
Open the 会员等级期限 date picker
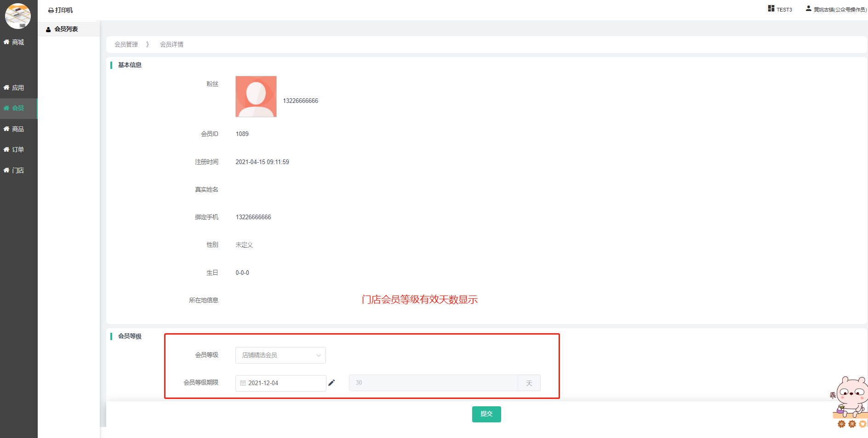pyautogui.click(x=280, y=383)
